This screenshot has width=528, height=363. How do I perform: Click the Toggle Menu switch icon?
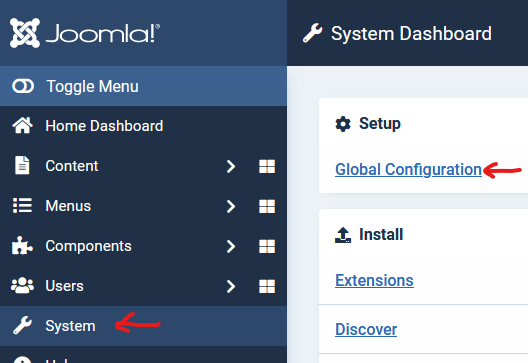pyautogui.click(x=23, y=86)
